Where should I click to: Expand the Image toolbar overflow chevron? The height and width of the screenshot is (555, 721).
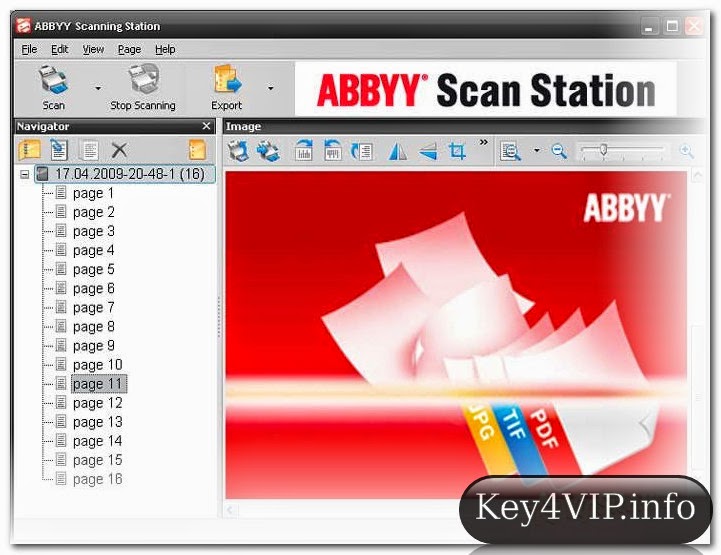coord(483,143)
